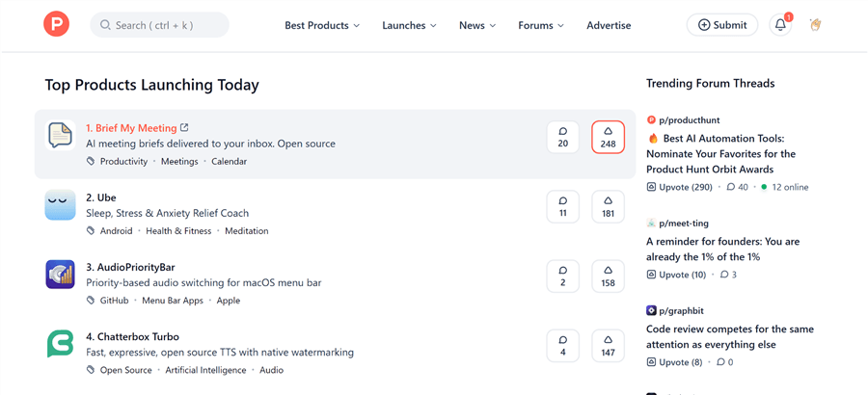This screenshot has width=868, height=395.
Task: Upvote Chatterbox Turbo (147)
Action: point(608,346)
